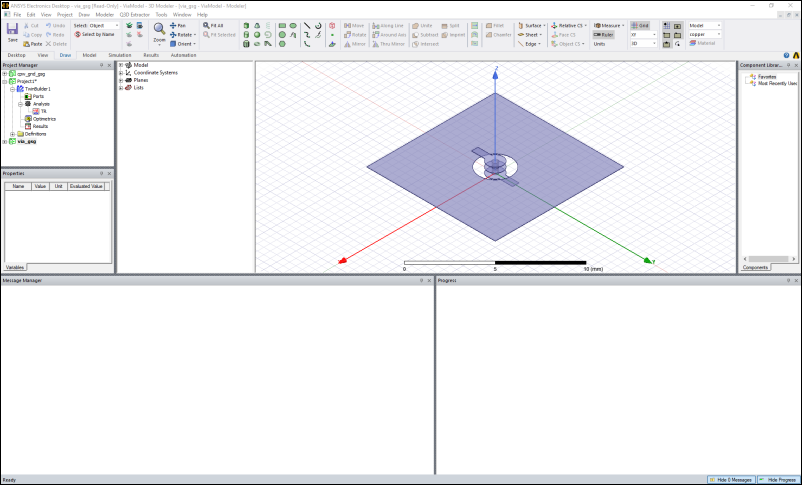Open the Relative CS dropdown
The width and height of the screenshot is (802, 485).
[568, 26]
